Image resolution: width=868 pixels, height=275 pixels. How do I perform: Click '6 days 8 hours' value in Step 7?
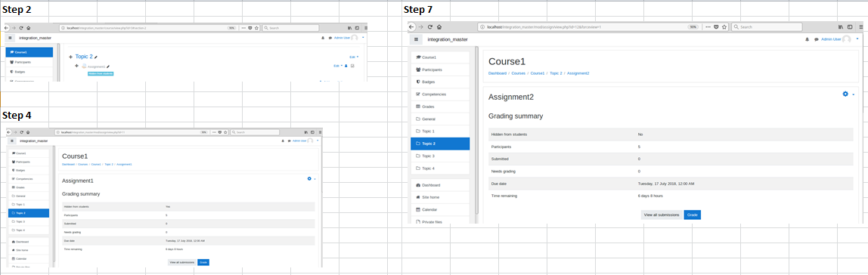click(650, 196)
